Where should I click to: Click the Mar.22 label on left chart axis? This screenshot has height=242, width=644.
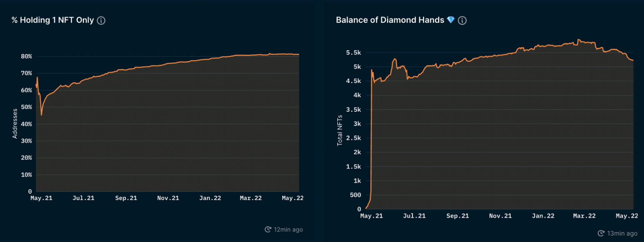251,198
